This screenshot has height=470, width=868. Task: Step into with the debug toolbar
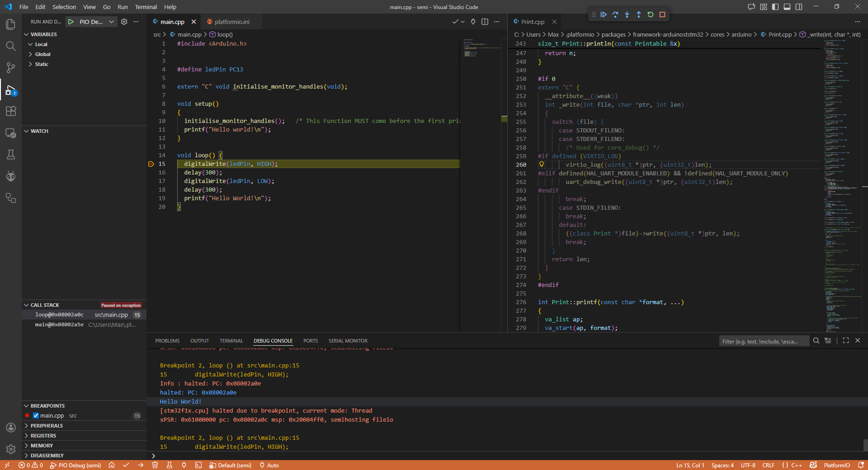(627, 14)
